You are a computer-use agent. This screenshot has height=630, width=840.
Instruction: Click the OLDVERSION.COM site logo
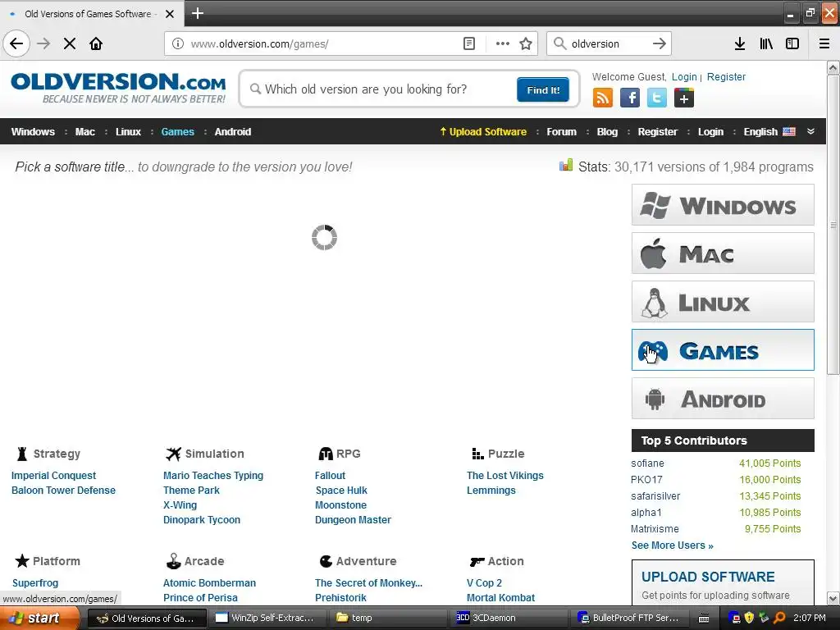pos(118,88)
